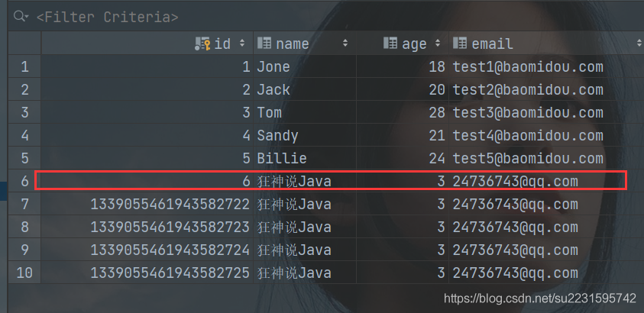Click the name column table icon
Viewport: 644px width, 313px height.
tap(264, 44)
